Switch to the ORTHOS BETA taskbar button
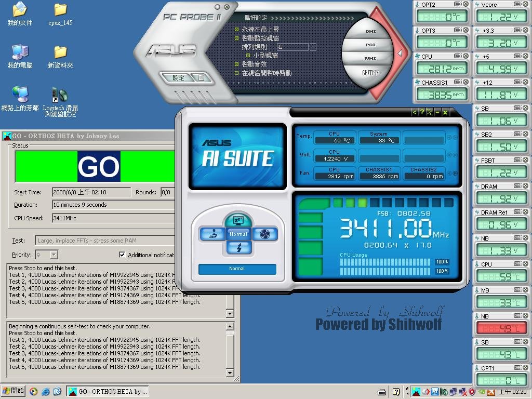 [x=107, y=392]
